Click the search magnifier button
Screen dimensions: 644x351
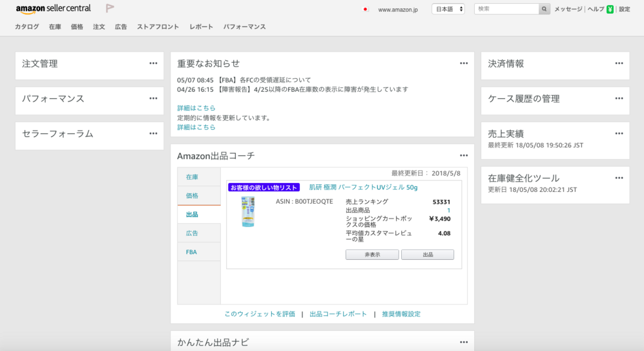pyautogui.click(x=544, y=9)
